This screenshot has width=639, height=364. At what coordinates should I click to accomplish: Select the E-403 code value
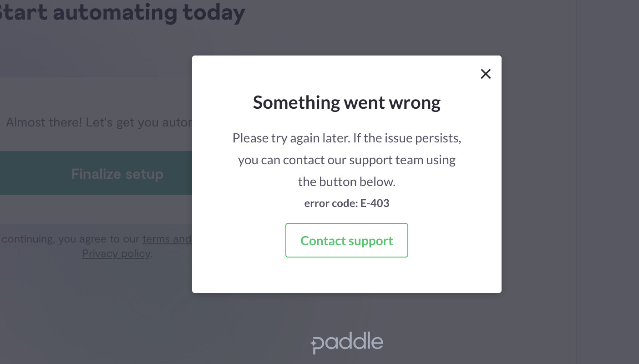[375, 203]
